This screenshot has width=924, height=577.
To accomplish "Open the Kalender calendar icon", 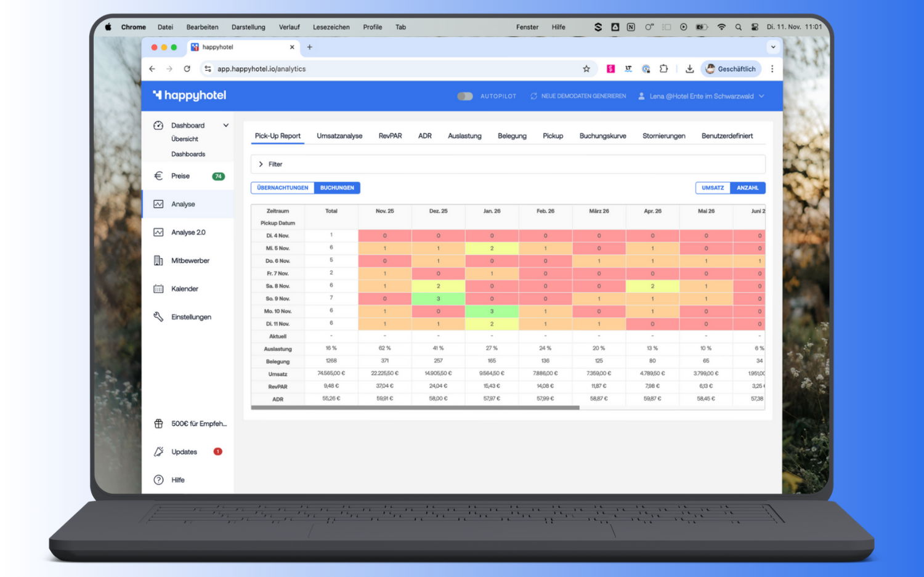I will click(x=158, y=289).
